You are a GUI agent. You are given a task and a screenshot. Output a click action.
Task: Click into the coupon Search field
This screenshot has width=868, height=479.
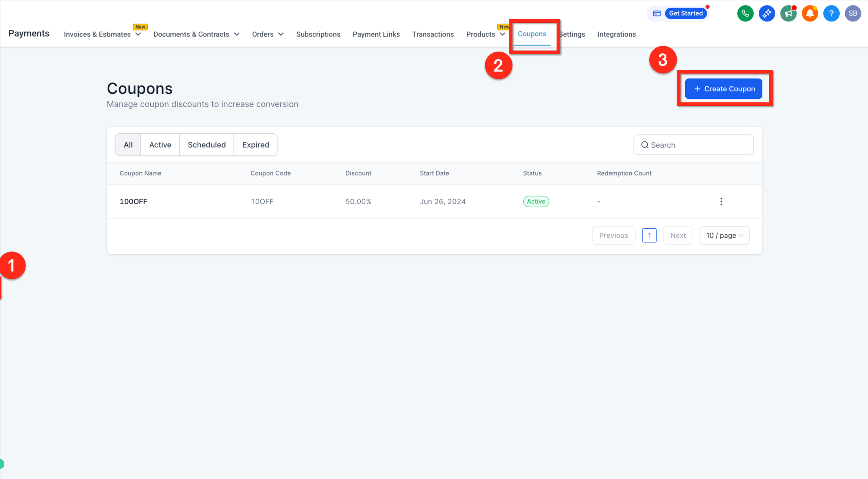(694, 145)
